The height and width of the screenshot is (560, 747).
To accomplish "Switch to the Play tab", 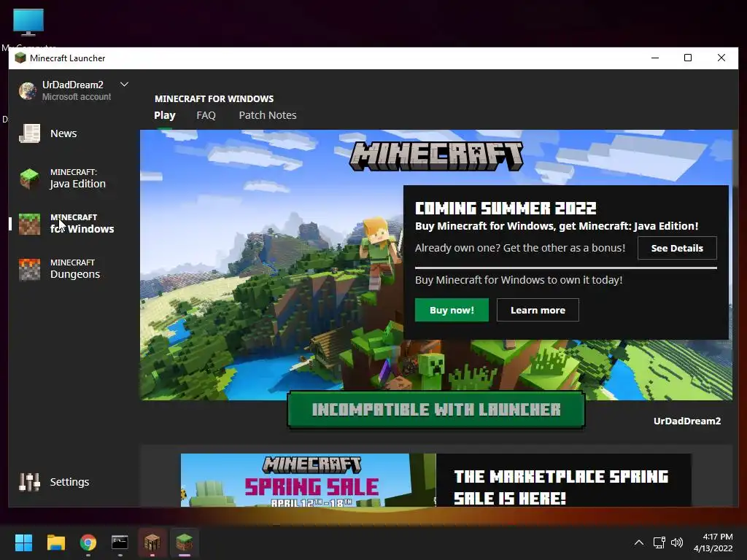I will tap(165, 115).
